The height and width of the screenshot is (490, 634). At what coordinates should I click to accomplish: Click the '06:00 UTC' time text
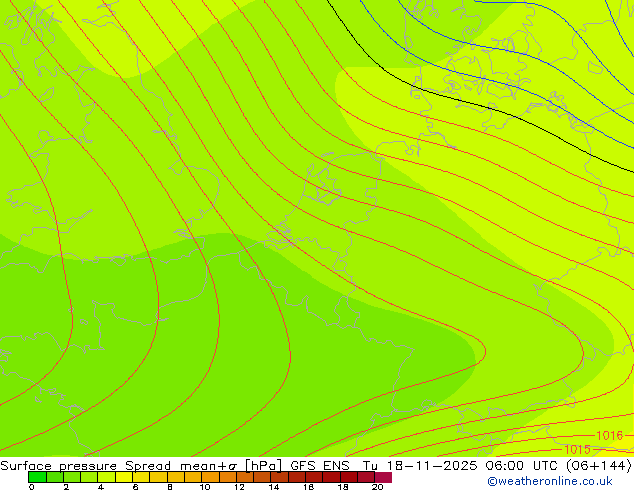pyautogui.click(x=524, y=466)
